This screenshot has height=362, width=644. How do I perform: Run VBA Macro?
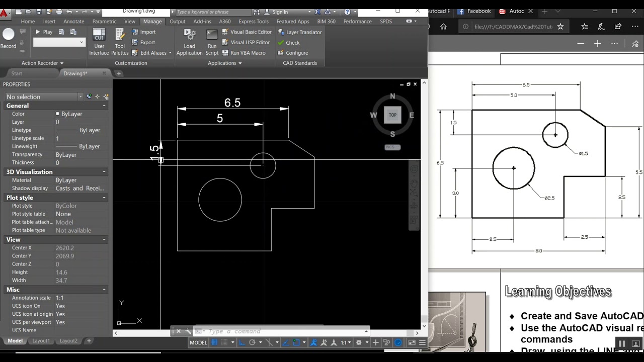coord(244,53)
